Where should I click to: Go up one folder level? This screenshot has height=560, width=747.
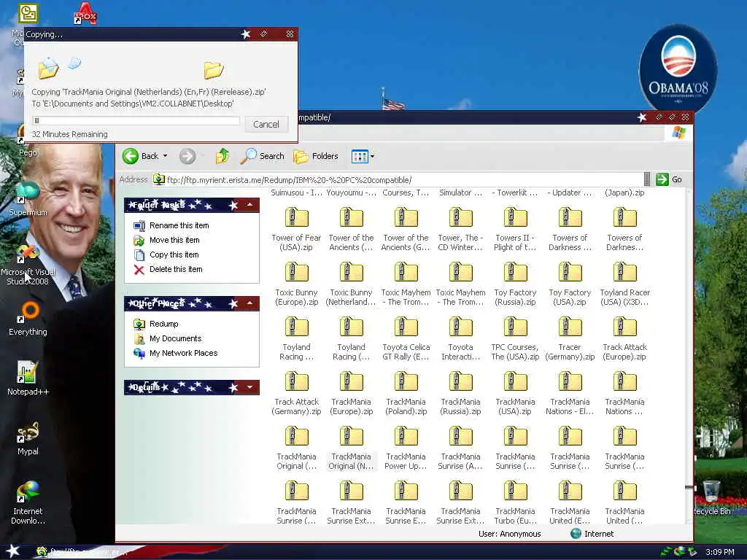tap(222, 156)
